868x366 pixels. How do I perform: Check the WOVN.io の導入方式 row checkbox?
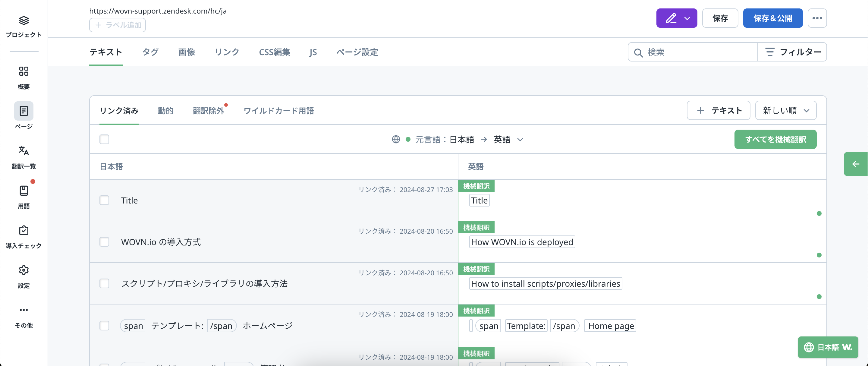point(104,242)
